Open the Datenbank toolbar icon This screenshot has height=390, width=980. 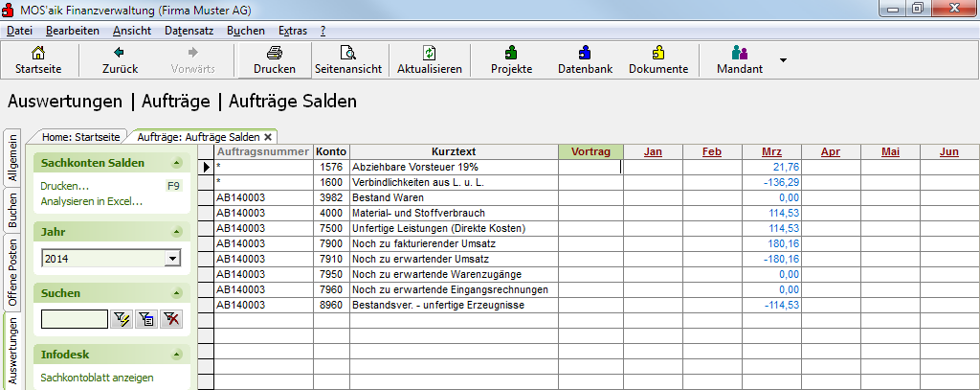(x=585, y=53)
